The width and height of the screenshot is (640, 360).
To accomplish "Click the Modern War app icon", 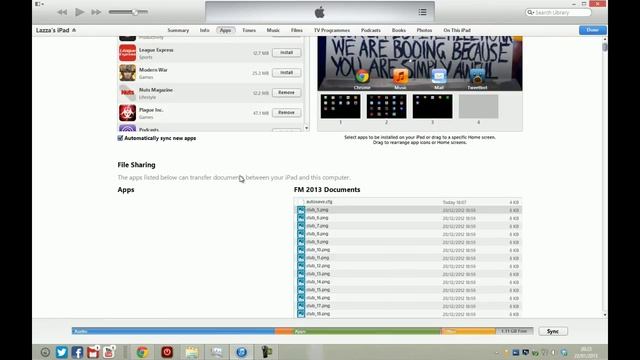I will pos(127,73).
